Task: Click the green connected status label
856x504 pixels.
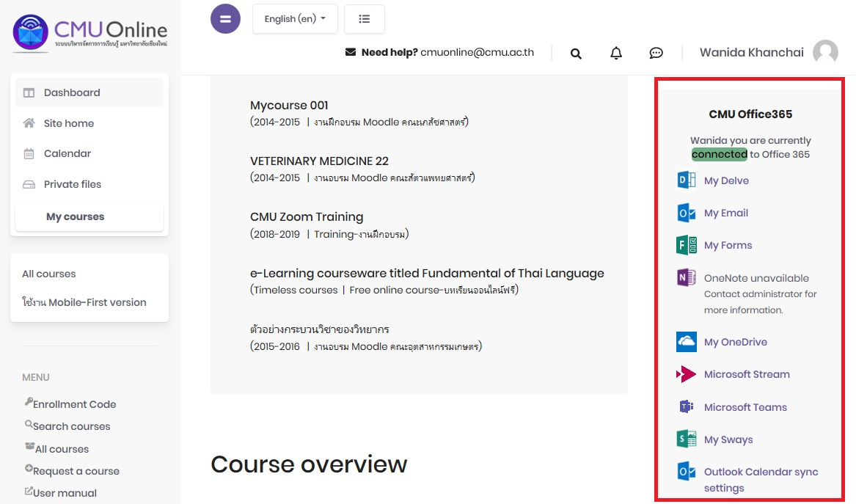Action: (x=719, y=154)
